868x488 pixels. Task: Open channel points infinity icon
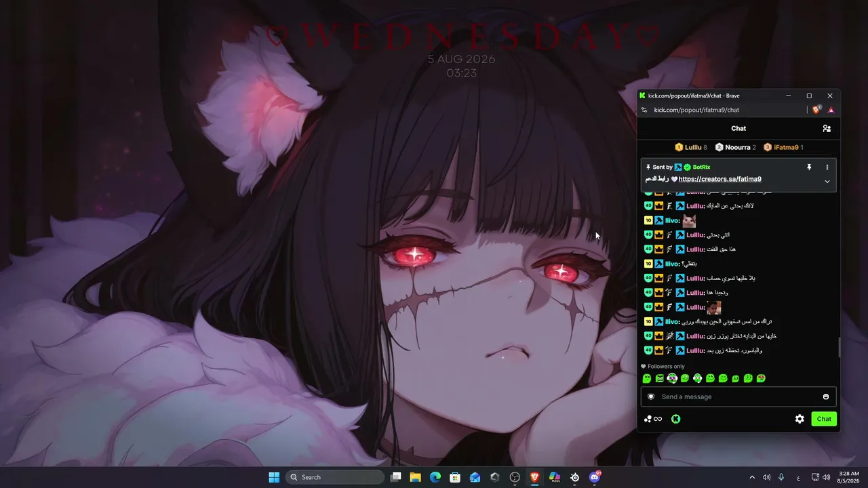click(x=653, y=419)
